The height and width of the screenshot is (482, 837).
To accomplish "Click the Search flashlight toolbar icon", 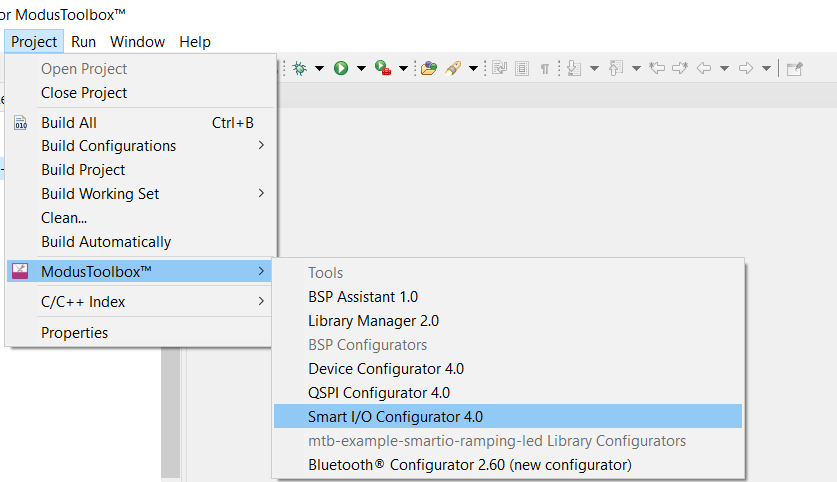I will (453, 68).
